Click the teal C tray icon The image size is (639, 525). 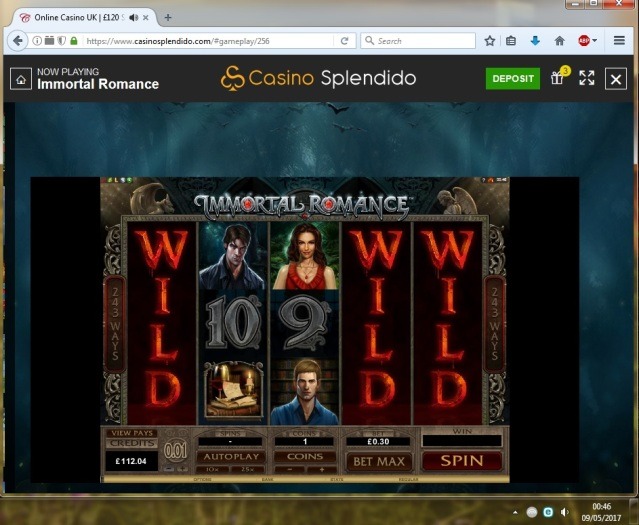548,512
